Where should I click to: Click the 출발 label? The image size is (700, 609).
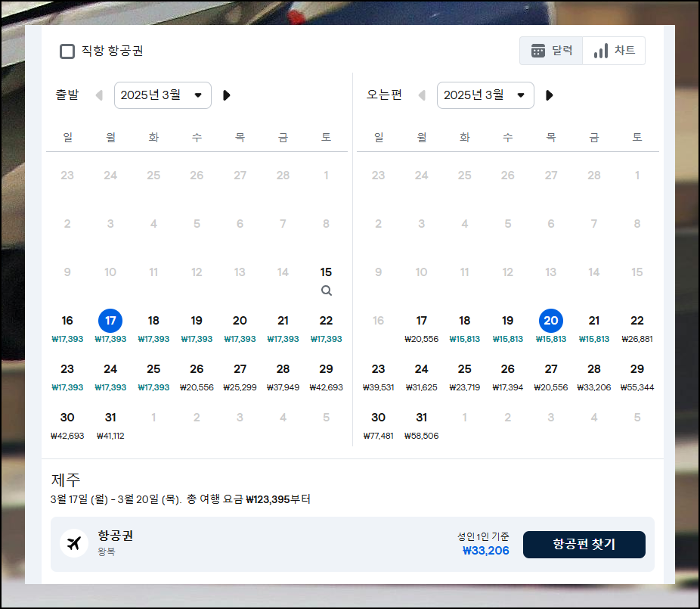67,95
